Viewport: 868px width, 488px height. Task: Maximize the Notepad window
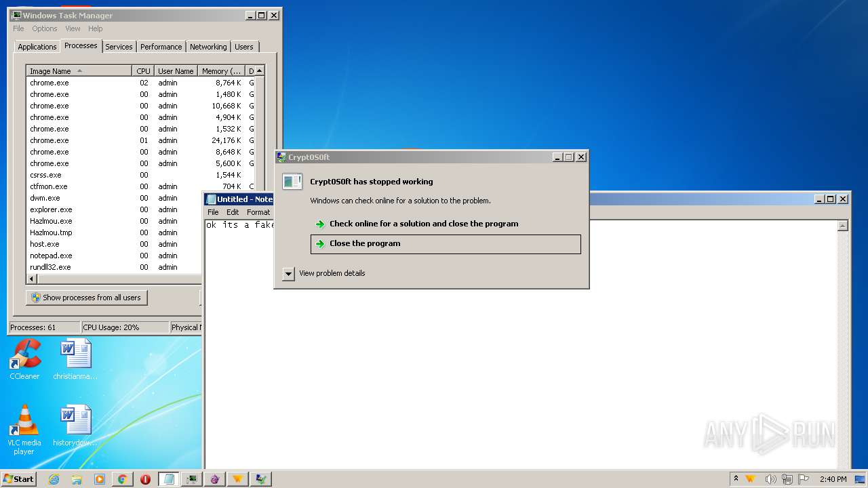click(x=831, y=199)
